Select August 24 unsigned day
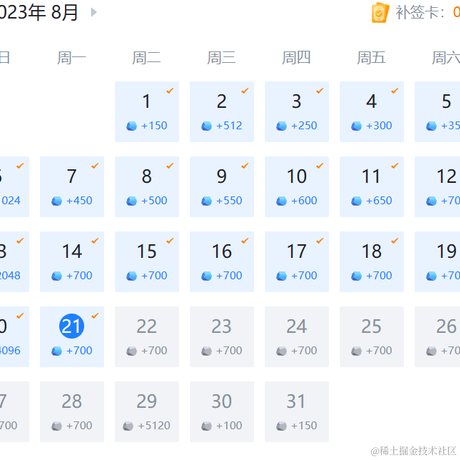 tap(297, 337)
